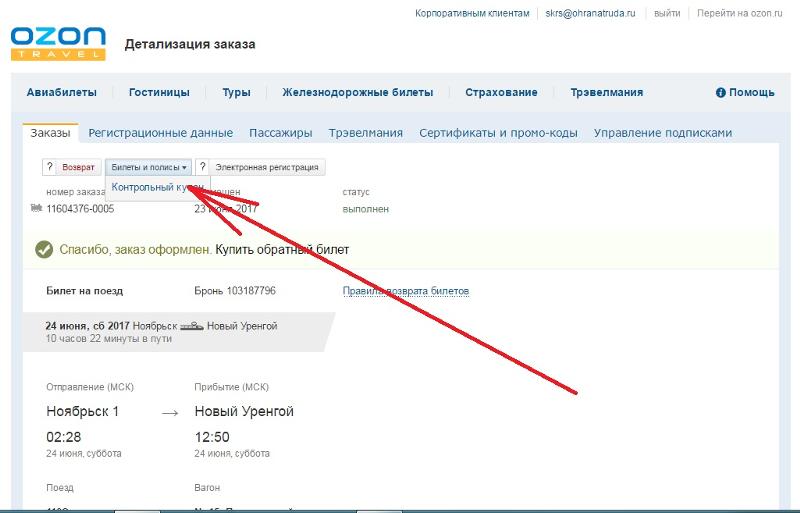
Task: Click the question mark before Электронная регистрация
Action: tap(202, 167)
